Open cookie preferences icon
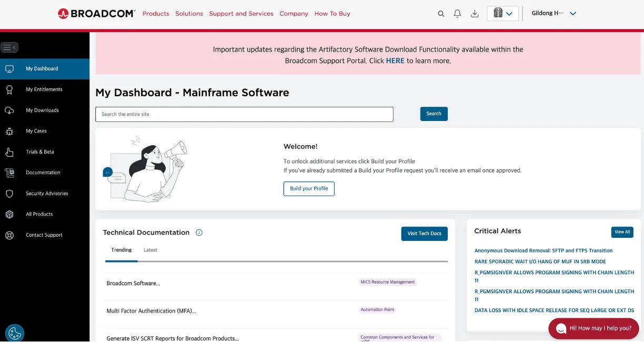 pos(15,333)
